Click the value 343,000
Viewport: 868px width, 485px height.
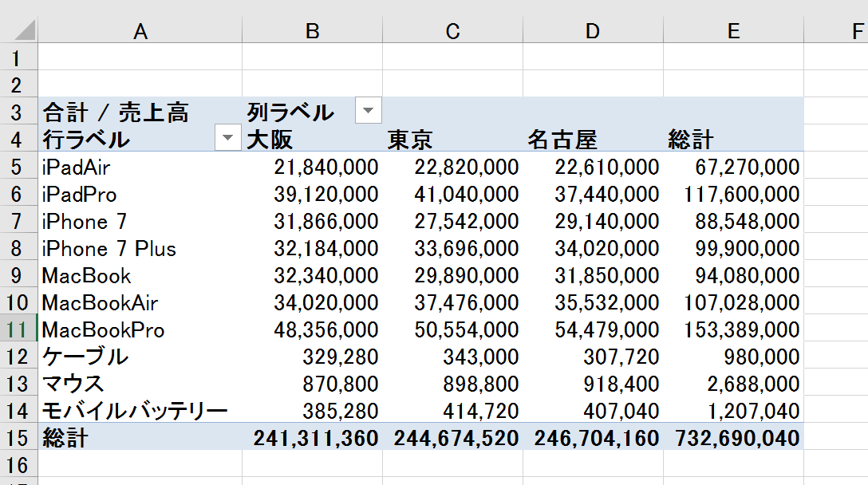(x=481, y=357)
